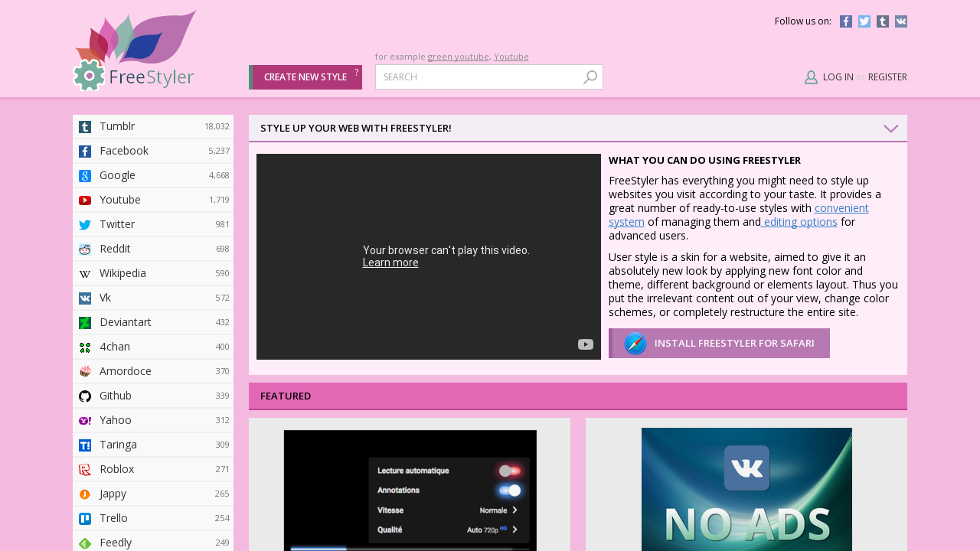Viewport: 980px width, 551px height.
Task: Click the Taringa icon in sidebar
Action: pyautogui.click(x=85, y=445)
